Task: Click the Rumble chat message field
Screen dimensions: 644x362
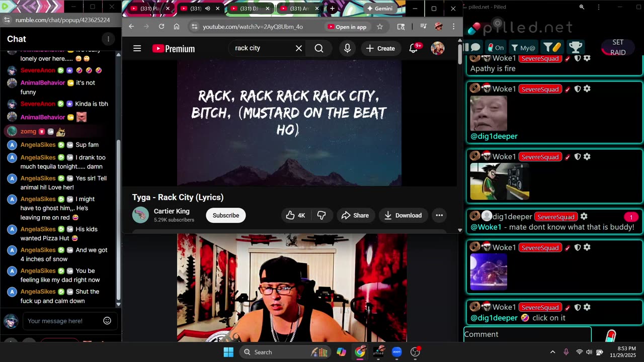Action: click(61, 321)
